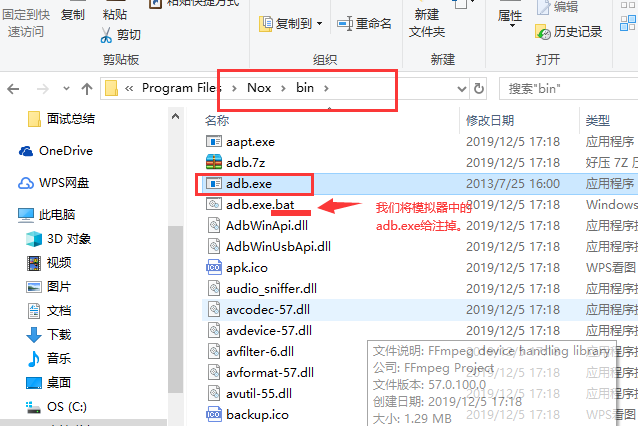The width and height of the screenshot is (638, 426).
Task: Sort by 名称 column header
Action: (x=217, y=120)
